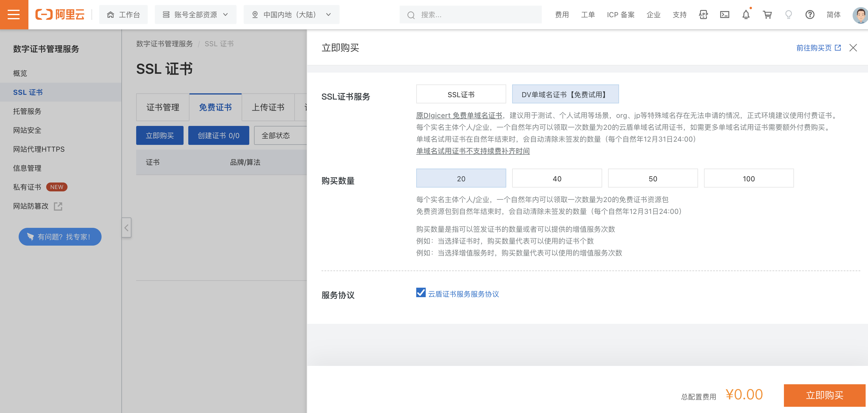Open the 中国内地(大陆) region dropdown
The height and width of the screenshot is (413, 868).
tap(292, 15)
